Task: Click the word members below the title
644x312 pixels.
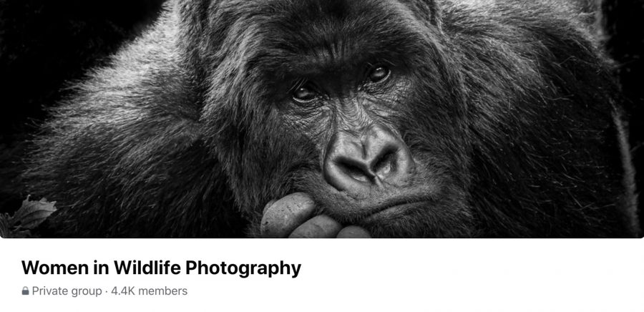Action: [163, 291]
